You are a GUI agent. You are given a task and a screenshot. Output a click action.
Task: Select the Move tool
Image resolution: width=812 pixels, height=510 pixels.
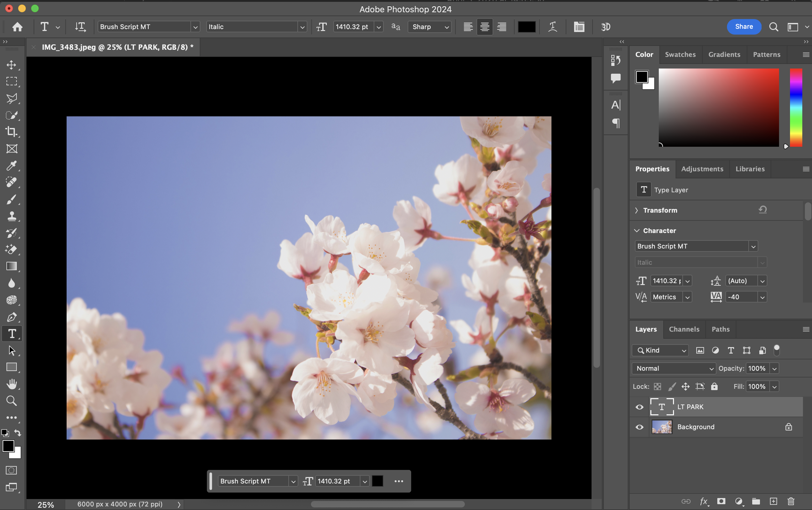(12, 65)
